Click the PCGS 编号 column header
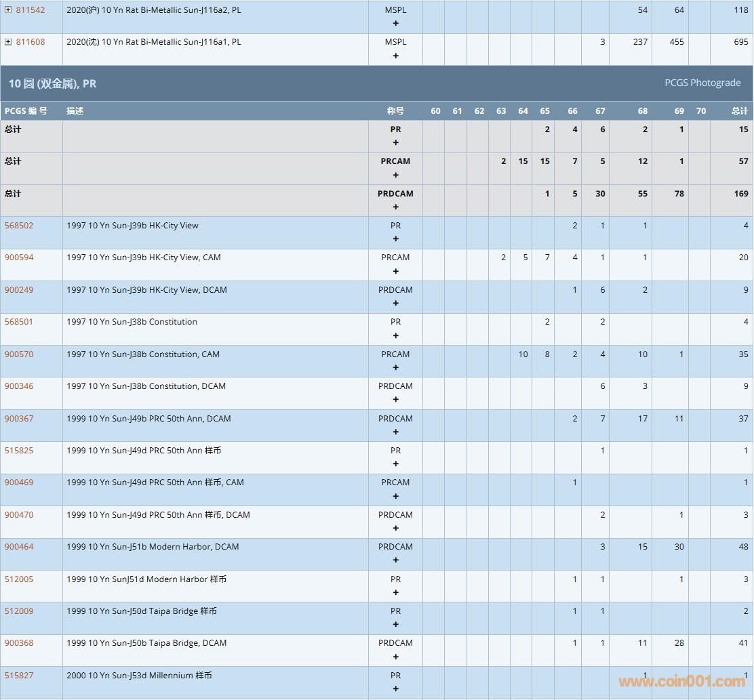The image size is (754, 700). (x=26, y=111)
